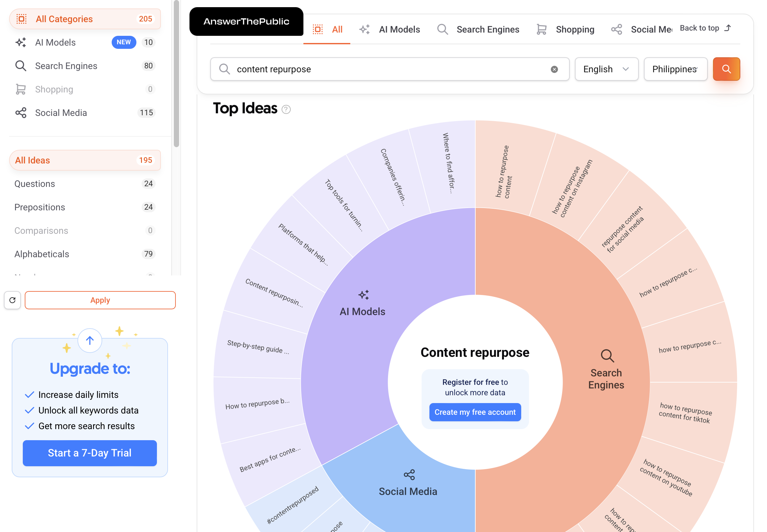Select the Prepositions filter
Viewport: 767px width, 532px height.
(x=85, y=207)
